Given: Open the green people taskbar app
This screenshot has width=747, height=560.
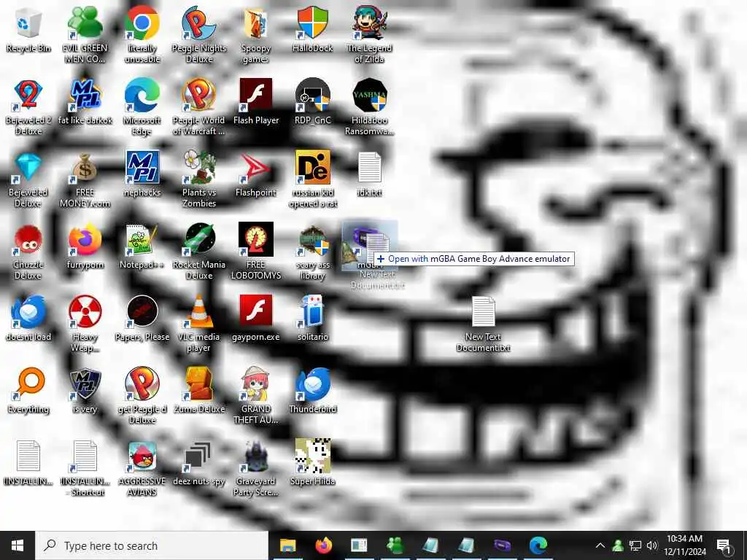Looking at the screenshot, I should pyautogui.click(x=395, y=545).
